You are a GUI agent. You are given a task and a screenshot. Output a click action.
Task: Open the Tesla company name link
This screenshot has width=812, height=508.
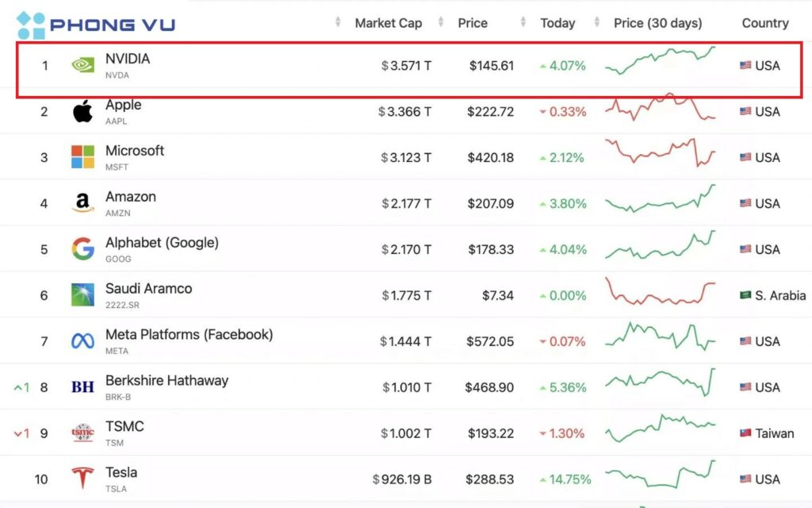pyautogui.click(x=121, y=473)
